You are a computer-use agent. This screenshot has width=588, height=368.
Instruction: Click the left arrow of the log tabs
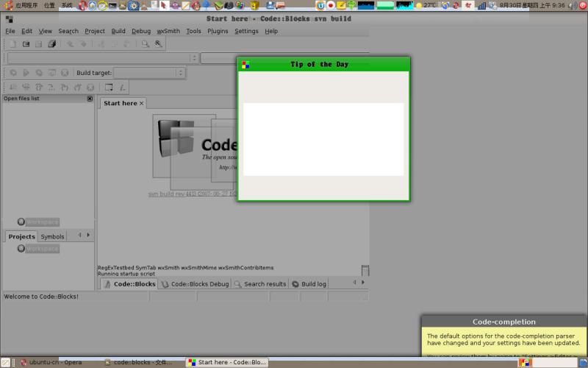[x=354, y=282]
